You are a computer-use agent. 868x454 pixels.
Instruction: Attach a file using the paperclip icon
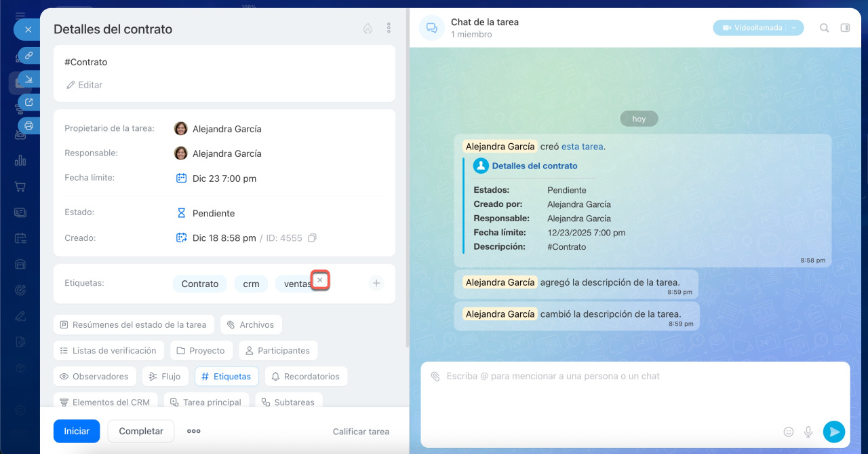(x=435, y=376)
